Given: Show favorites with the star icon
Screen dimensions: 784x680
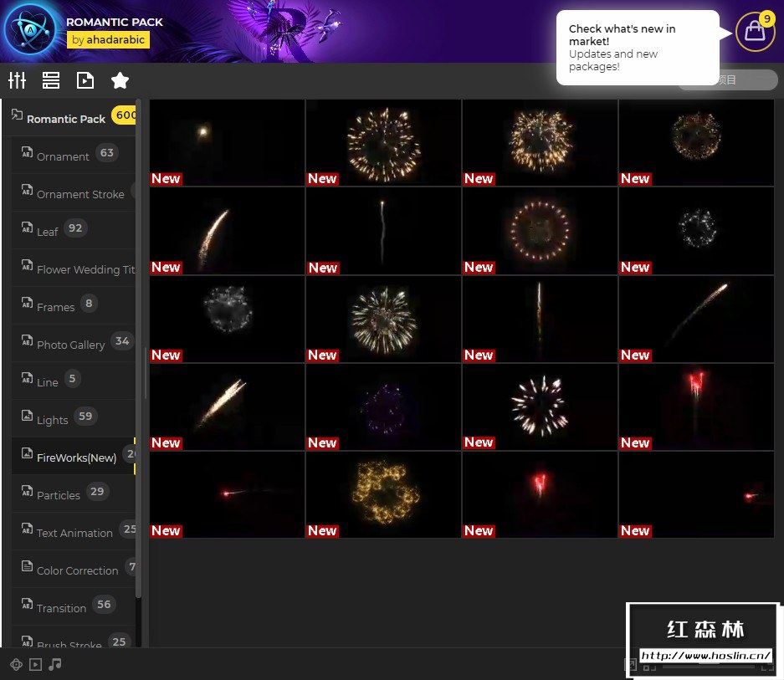Looking at the screenshot, I should point(120,80).
